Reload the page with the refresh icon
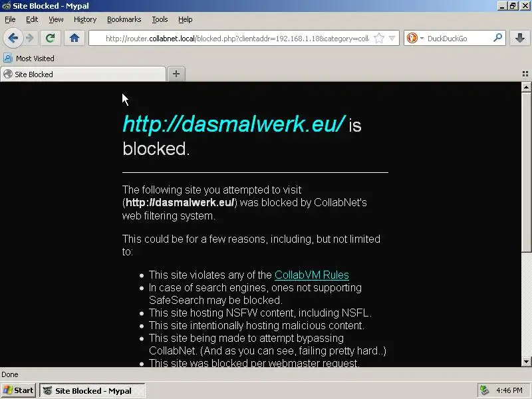Screen dimensions: 532x399 coord(51,38)
